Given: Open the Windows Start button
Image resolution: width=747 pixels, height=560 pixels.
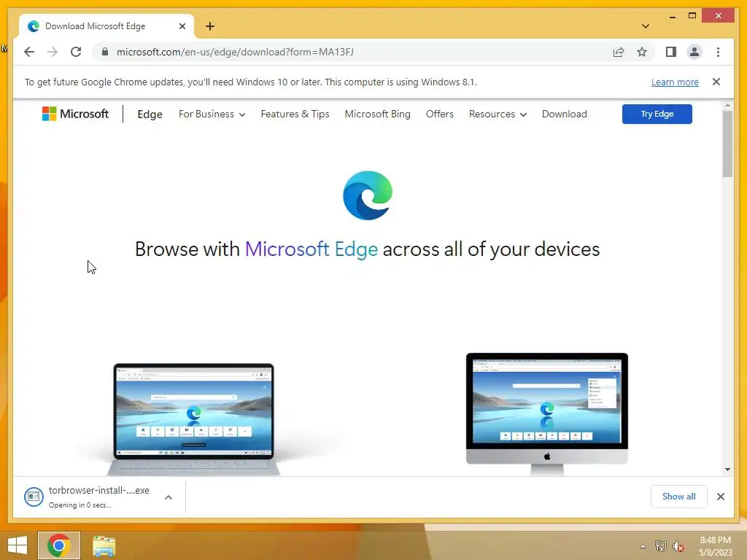Looking at the screenshot, I should (18, 545).
